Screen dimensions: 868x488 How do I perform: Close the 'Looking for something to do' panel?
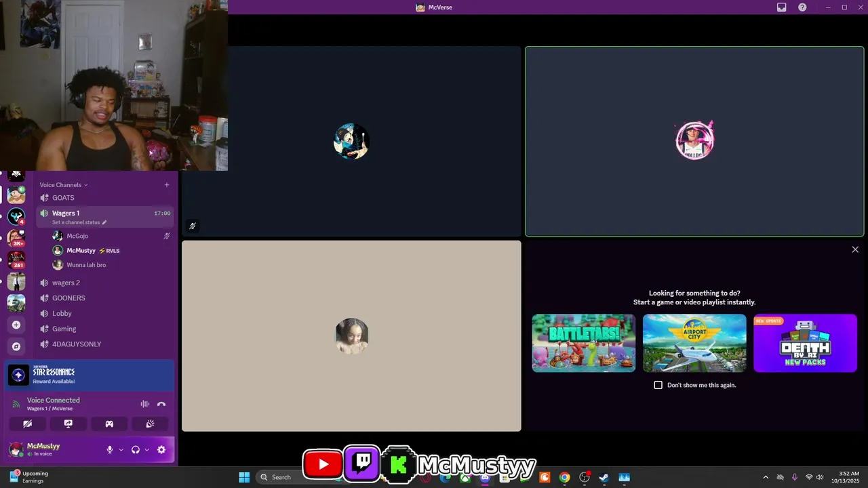point(855,249)
